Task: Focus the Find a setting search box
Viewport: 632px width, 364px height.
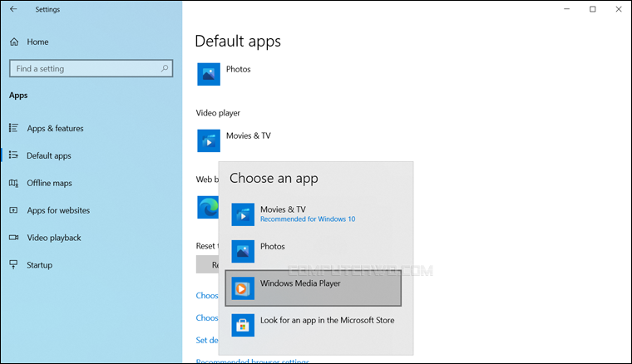Action: pyautogui.click(x=91, y=68)
